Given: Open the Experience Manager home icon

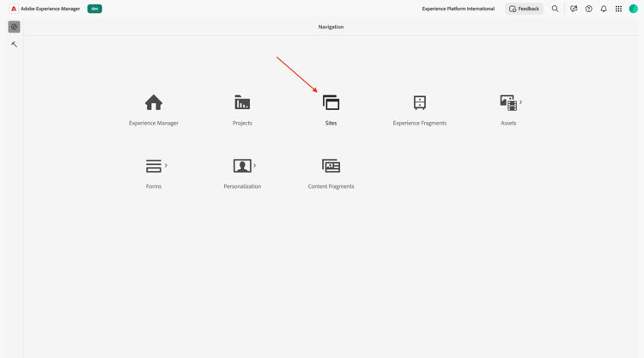Looking at the screenshot, I should 154,103.
